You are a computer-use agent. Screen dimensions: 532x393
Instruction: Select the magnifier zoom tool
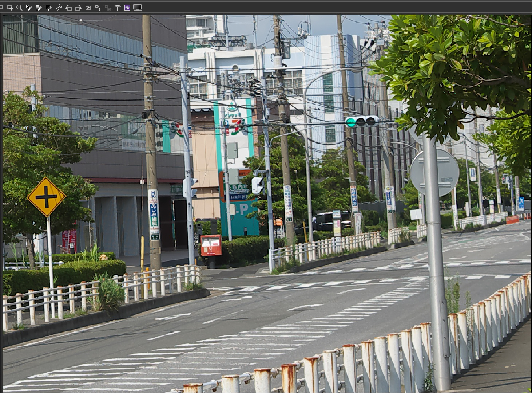(x=19, y=8)
